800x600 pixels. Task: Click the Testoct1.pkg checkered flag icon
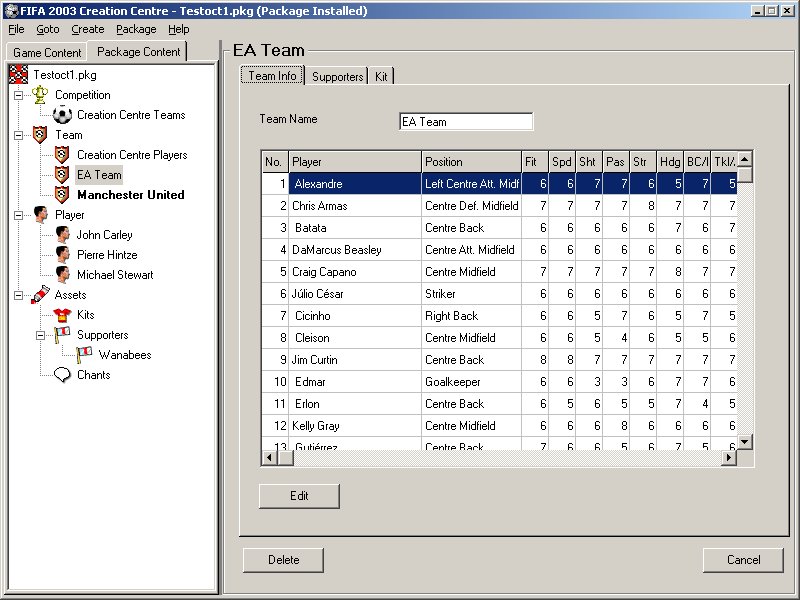pyautogui.click(x=18, y=74)
